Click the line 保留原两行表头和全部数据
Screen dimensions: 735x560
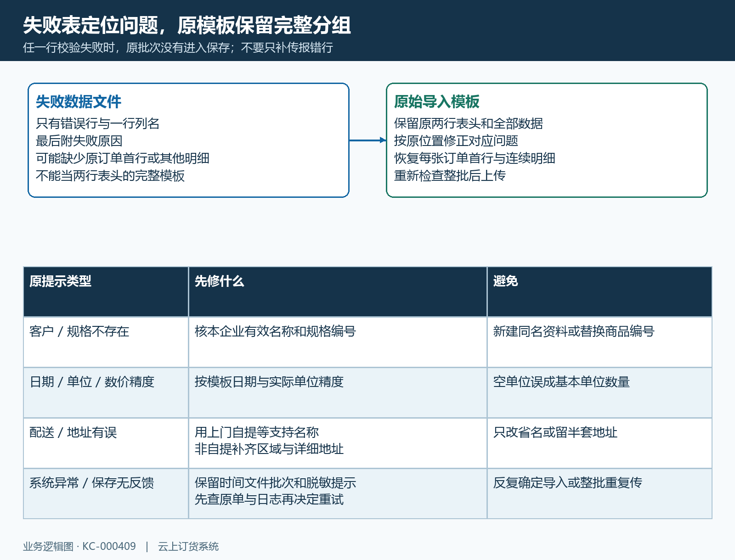[x=469, y=123]
